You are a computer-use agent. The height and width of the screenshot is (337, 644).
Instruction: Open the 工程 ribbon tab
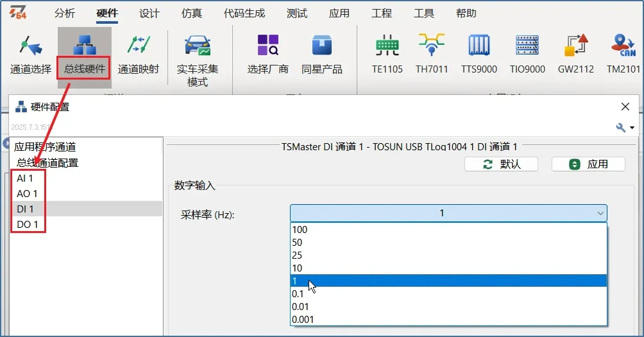[x=382, y=13]
